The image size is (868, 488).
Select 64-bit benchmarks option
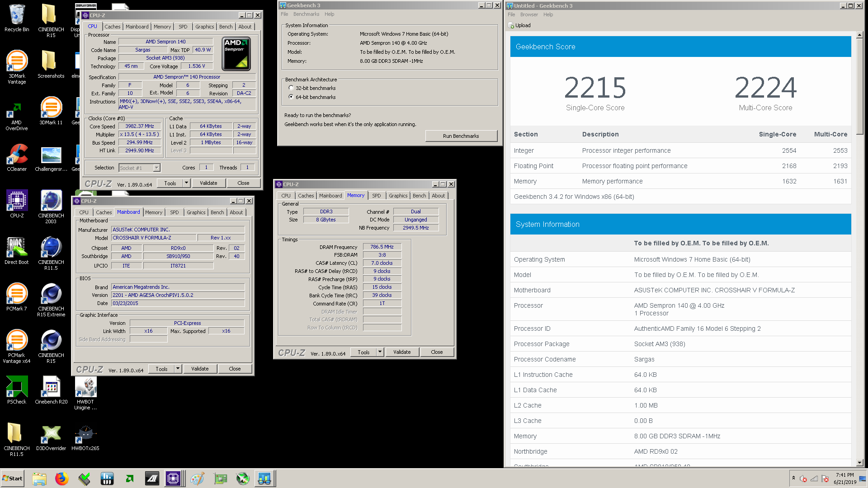pyautogui.click(x=291, y=97)
